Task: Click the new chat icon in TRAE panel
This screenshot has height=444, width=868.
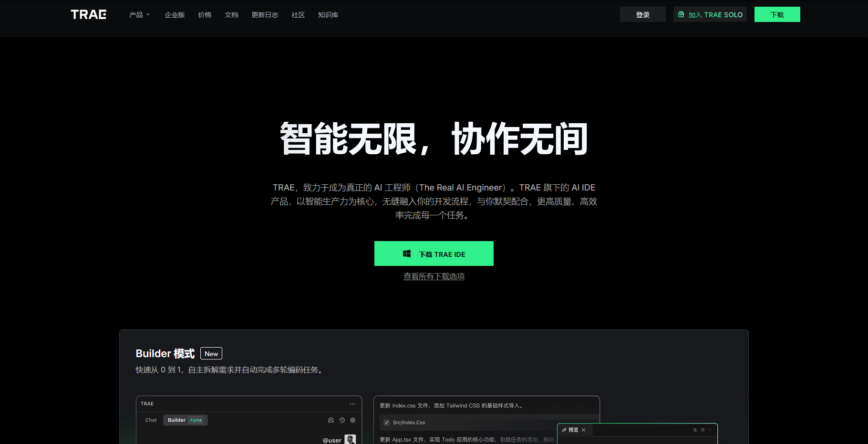Action: click(331, 420)
